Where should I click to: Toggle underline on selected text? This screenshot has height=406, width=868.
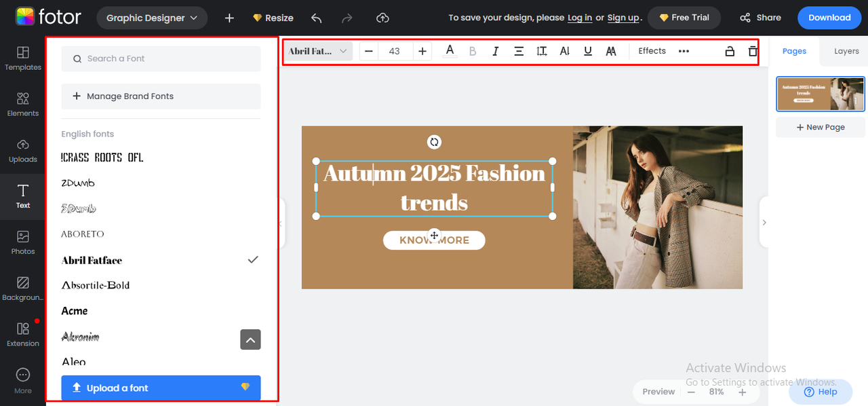click(x=588, y=51)
